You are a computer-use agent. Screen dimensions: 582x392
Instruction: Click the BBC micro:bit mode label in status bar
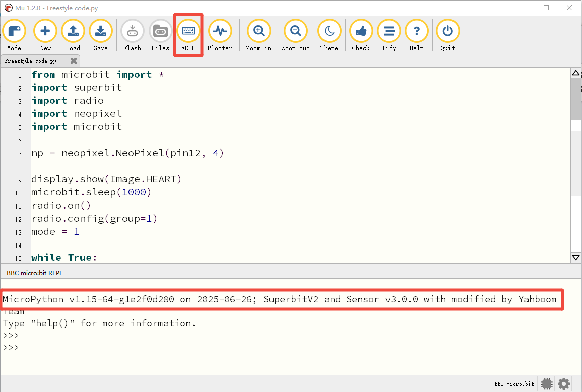click(x=514, y=384)
